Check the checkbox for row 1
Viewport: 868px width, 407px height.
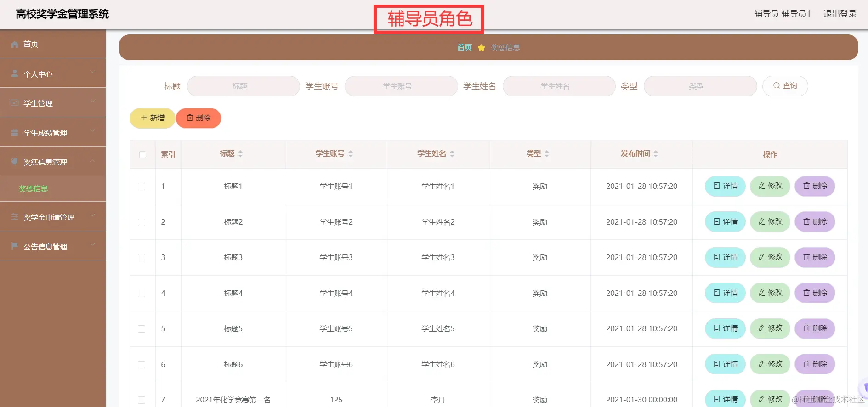(142, 187)
